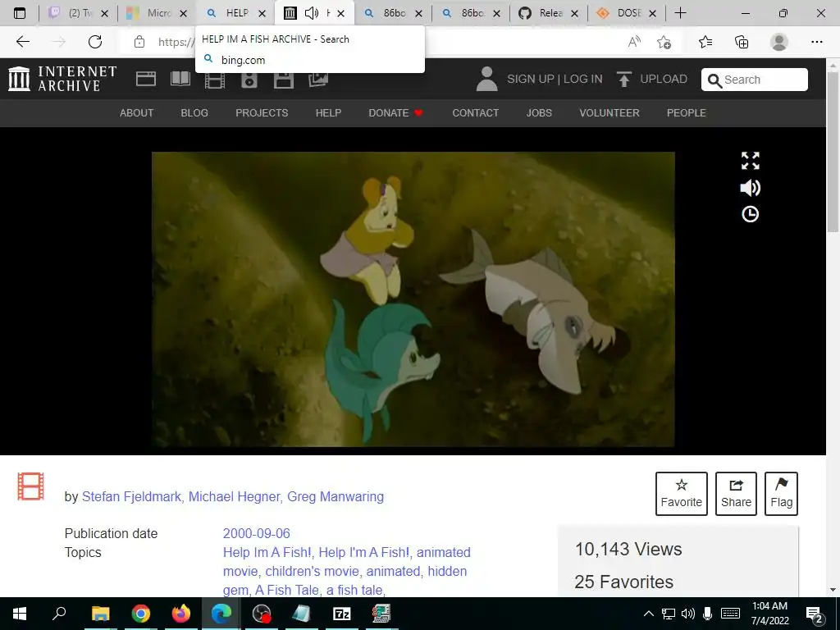
Task: Open the BLOG menu item
Action: coord(194,113)
